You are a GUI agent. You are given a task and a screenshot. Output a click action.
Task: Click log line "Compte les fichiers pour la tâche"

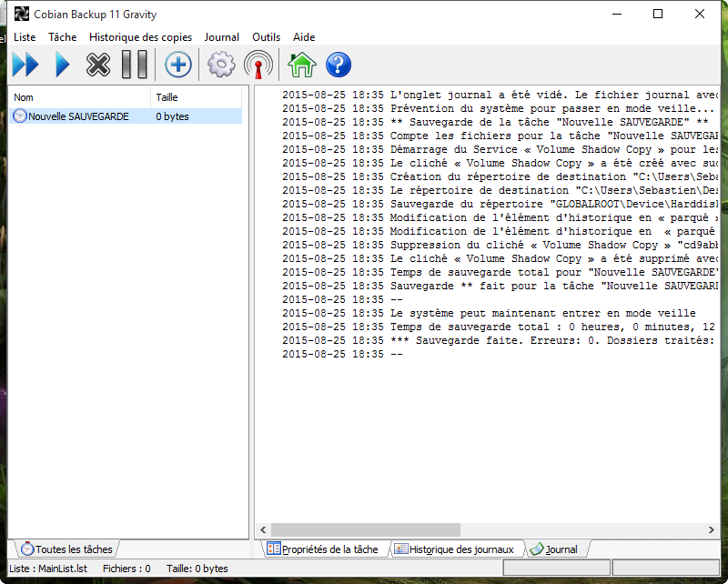(500, 136)
